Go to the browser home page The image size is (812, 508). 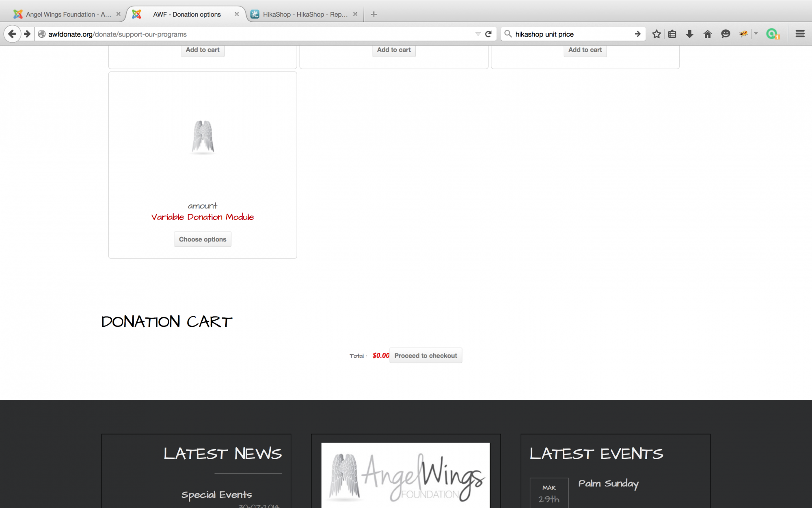pos(708,34)
